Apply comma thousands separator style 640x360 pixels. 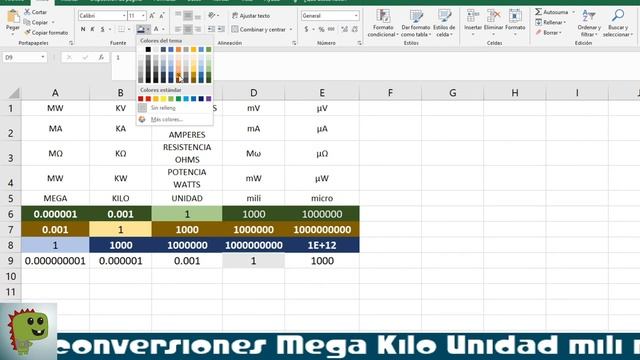coord(331,29)
